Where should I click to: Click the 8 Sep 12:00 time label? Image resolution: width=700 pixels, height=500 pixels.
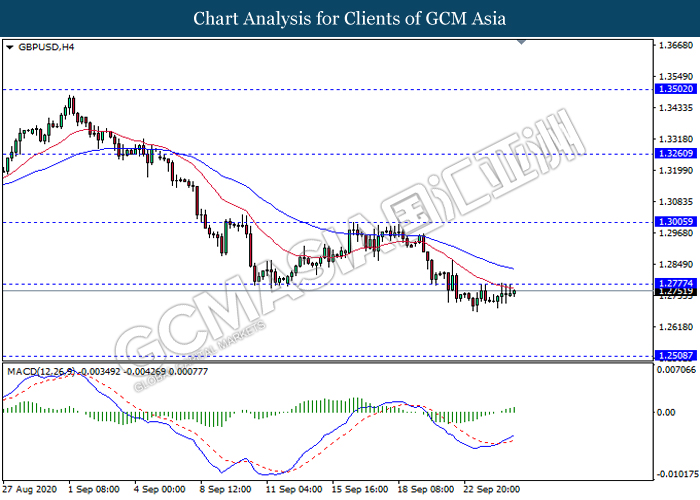pos(228,491)
